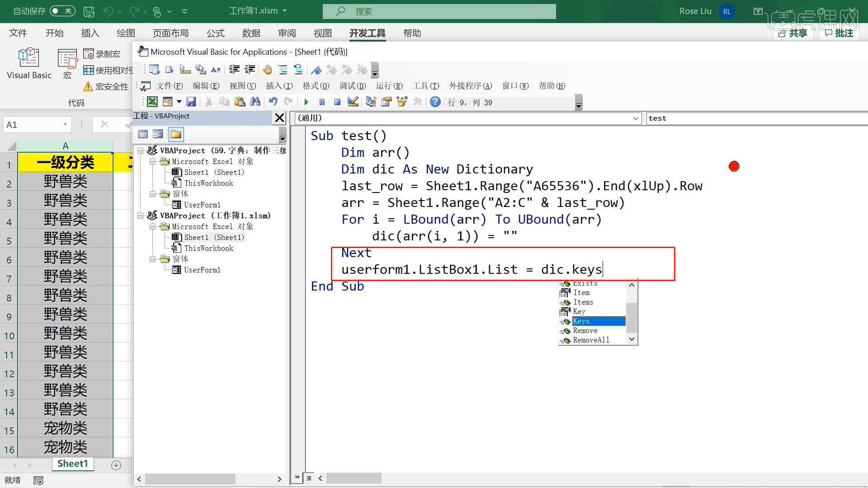Stop the macro with the Reset icon
Viewport: 868px width, 488px height.
[337, 102]
